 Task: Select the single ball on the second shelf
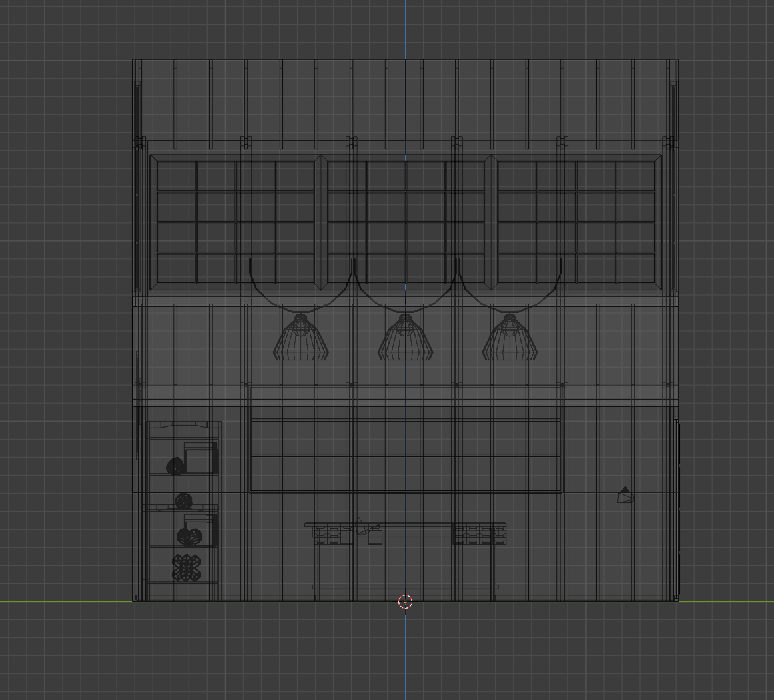tap(184, 501)
